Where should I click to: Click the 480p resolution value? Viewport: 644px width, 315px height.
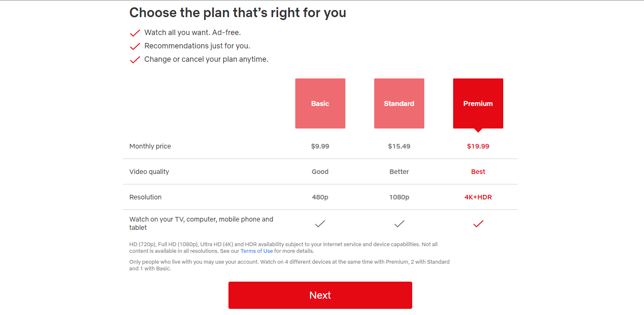point(320,197)
